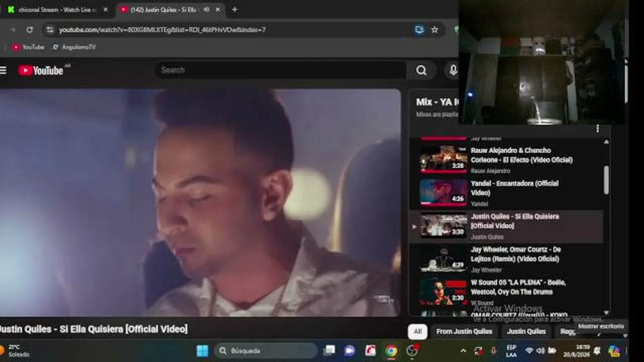Image resolution: width=644 pixels, height=362 pixels.
Task: Start voice search with microphone icon
Action: [453, 70]
